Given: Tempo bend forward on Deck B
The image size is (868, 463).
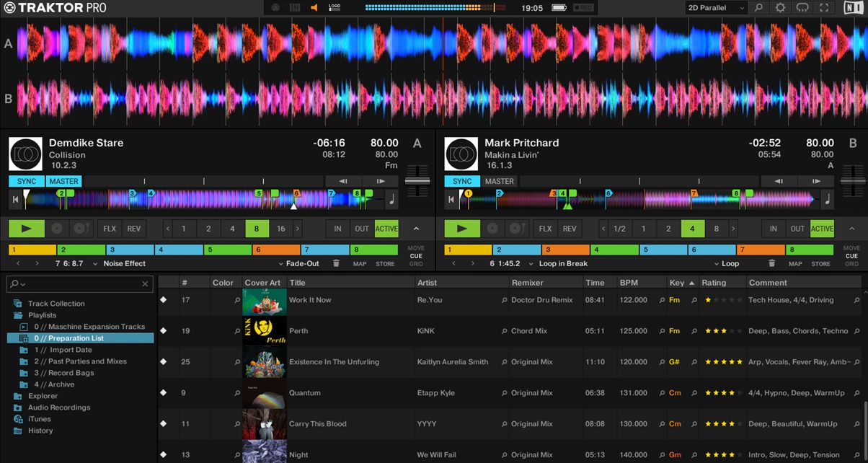Looking at the screenshot, I should coord(815,181).
